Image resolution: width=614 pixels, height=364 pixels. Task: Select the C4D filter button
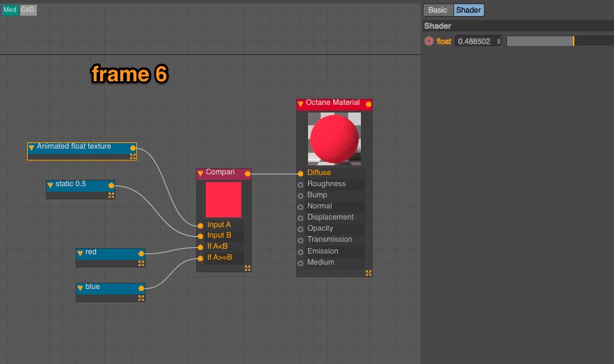(27, 10)
